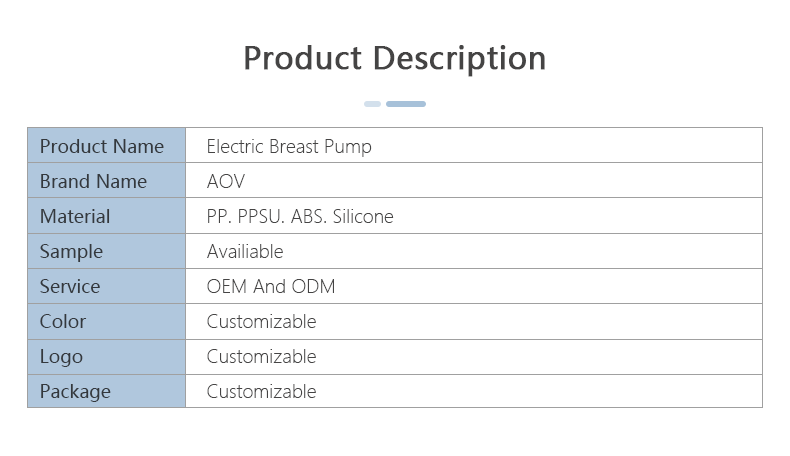Click the Product Description heading
Screen dimensions: 790x456
[x=394, y=58]
